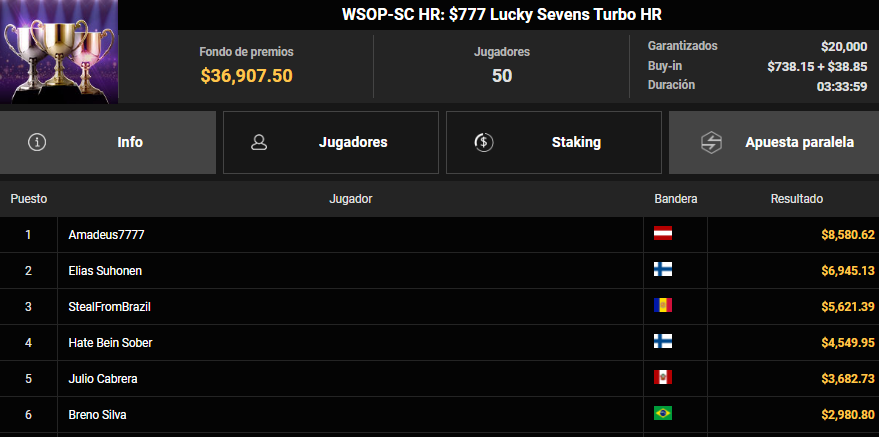The image size is (879, 437).
Task: Open the Info tab
Action: click(x=108, y=142)
